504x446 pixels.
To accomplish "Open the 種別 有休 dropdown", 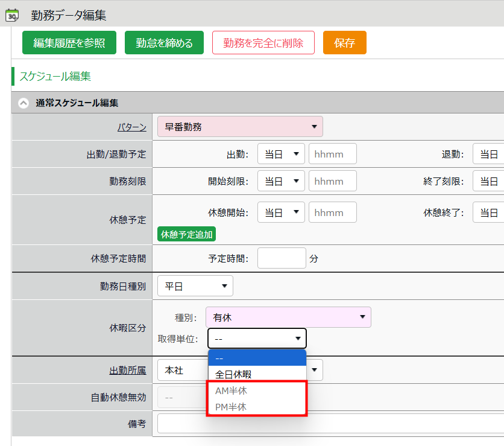I will tap(288, 317).
